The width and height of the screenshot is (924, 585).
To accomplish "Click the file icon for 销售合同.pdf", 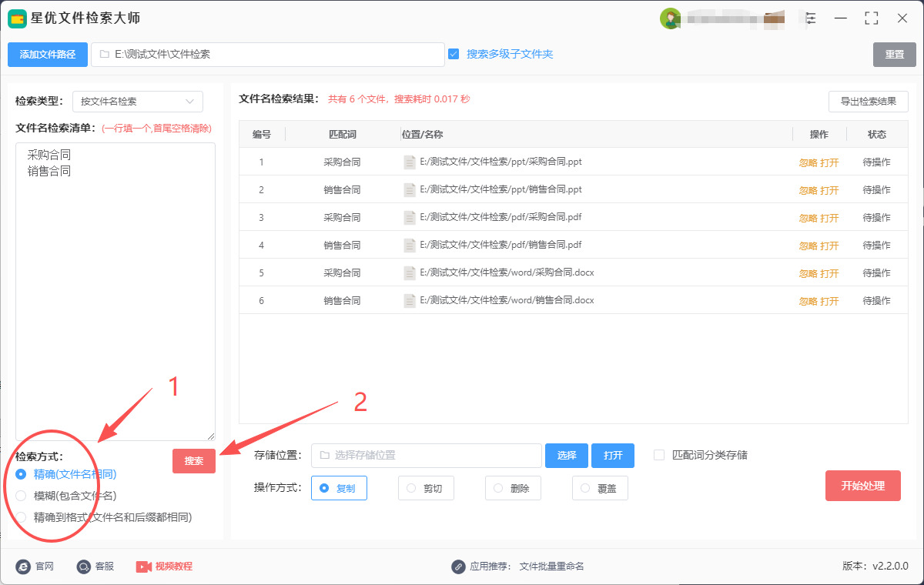I will pyautogui.click(x=410, y=246).
